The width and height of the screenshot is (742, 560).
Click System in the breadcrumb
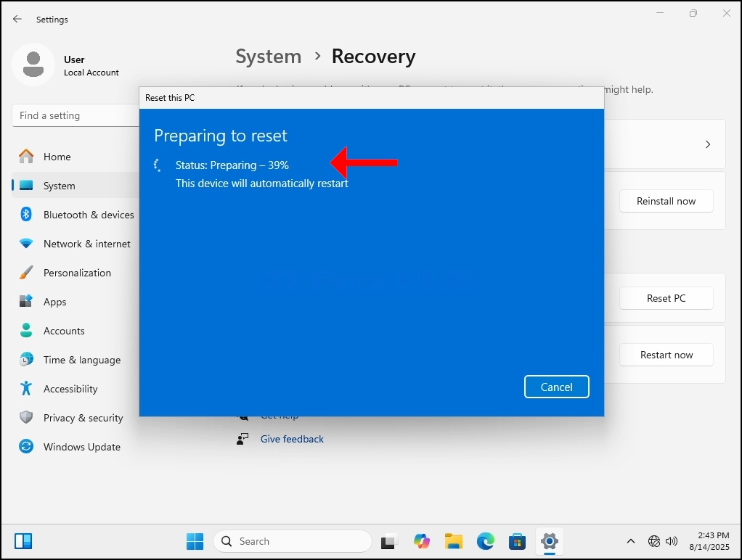269,57
